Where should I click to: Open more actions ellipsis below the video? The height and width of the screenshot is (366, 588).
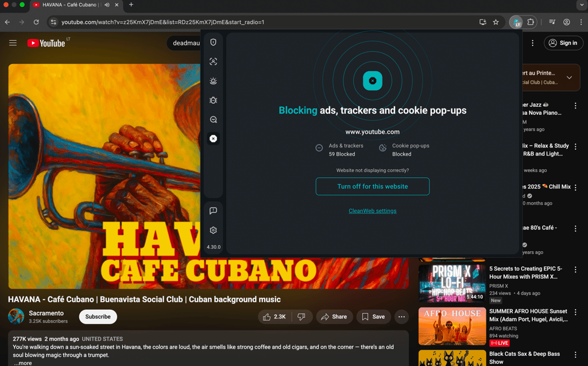click(x=401, y=317)
